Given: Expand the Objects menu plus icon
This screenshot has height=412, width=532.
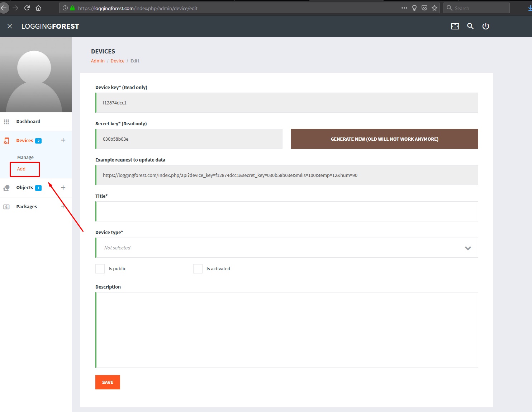Looking at the screenshot, I should pos(63,188).
